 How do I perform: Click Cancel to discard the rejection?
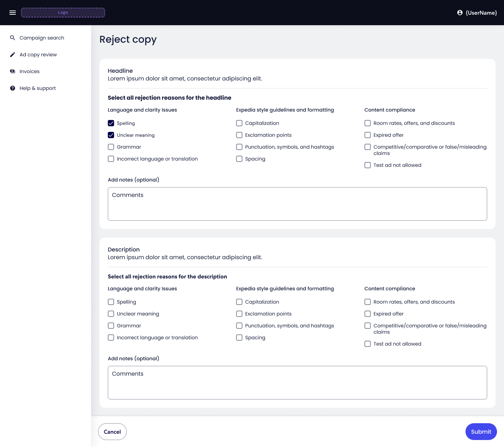pos(112,432)
